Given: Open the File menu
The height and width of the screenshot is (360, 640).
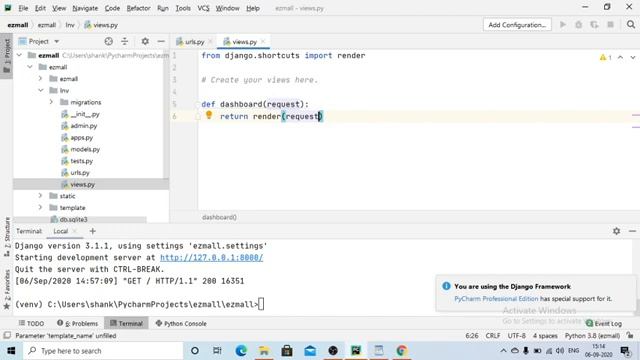Looking at the screenshot, I should (23, 8).
